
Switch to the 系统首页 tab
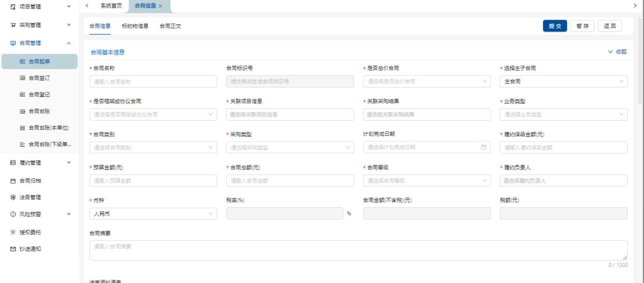111,6
